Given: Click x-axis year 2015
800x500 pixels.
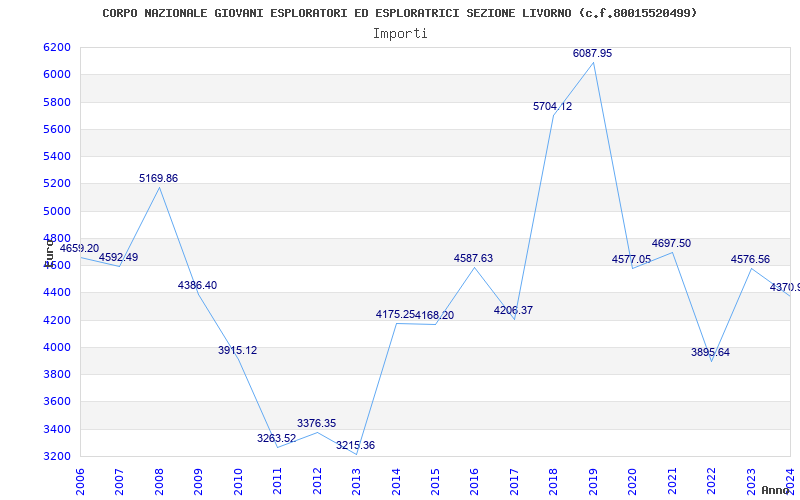Looking at the screenshot, I should pos(435,482).
